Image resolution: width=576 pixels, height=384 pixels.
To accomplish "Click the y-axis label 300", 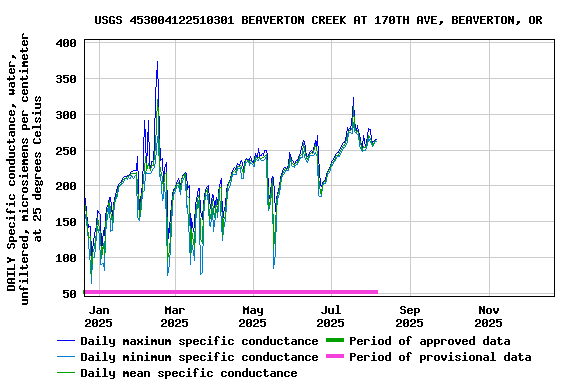I will [x=66, y=115].
